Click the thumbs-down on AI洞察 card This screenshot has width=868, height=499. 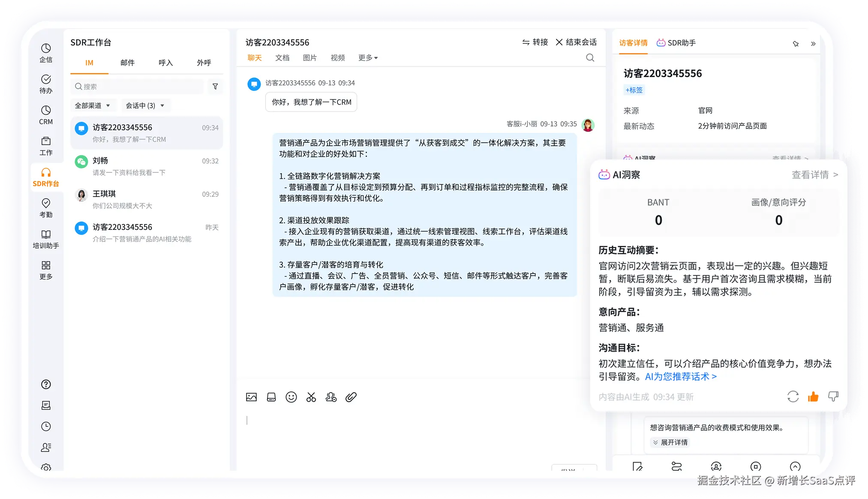[833, 397]
